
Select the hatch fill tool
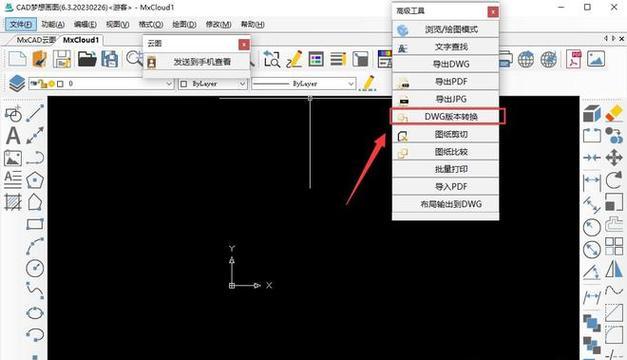coord(13,202)
